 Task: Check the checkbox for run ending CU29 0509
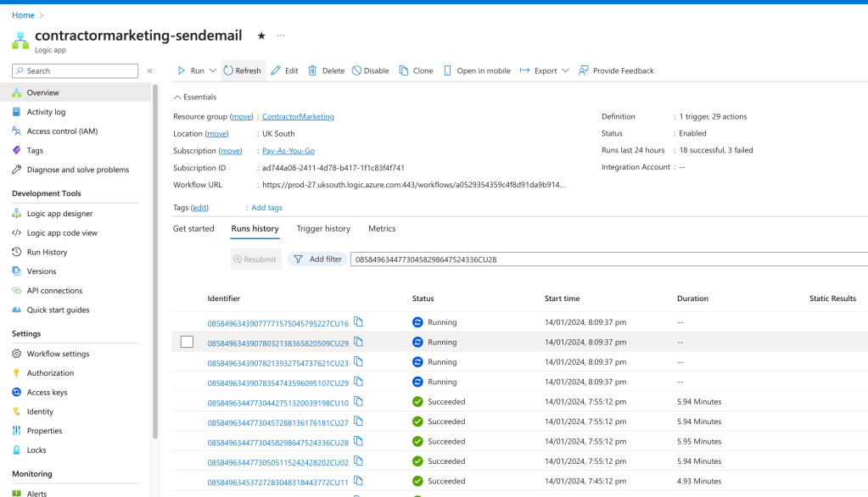point(188,342)
